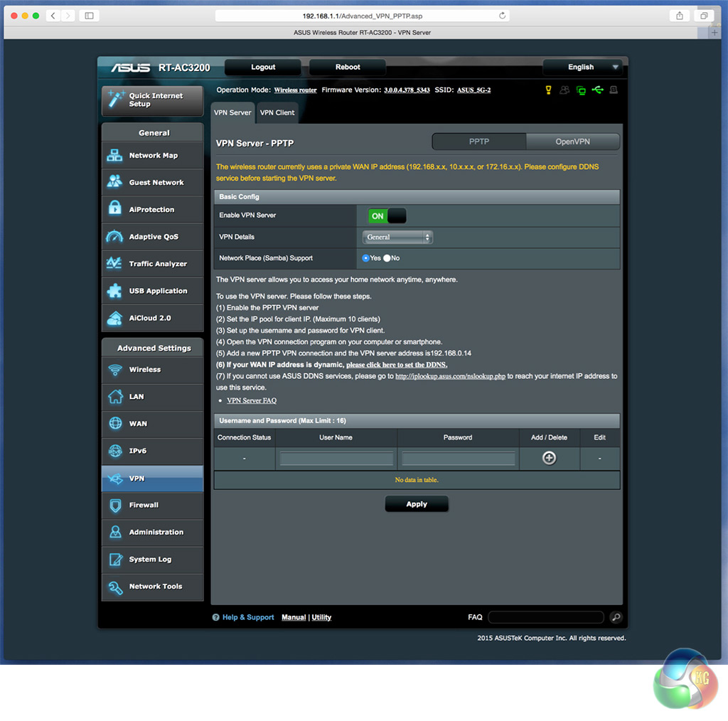Screen dimensions: 728x721
Task: Click the FAQ search field
Action: click(546, 617)
